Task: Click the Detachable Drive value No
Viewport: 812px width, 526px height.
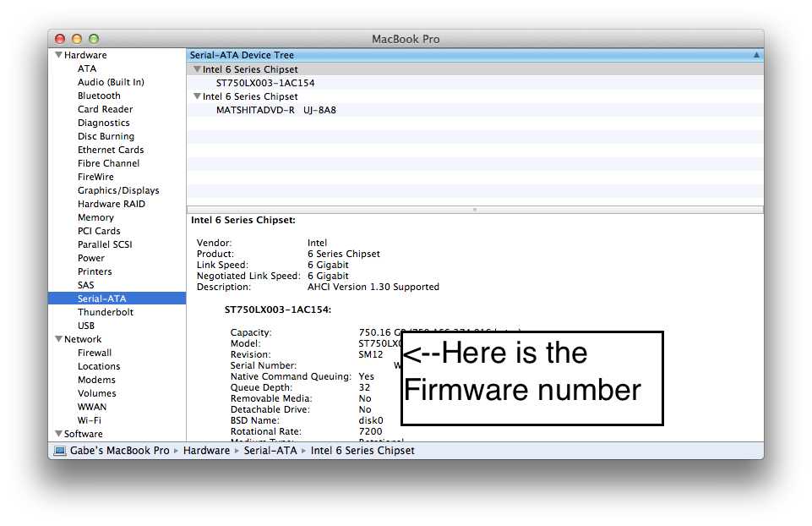Action: click(364, 409)
